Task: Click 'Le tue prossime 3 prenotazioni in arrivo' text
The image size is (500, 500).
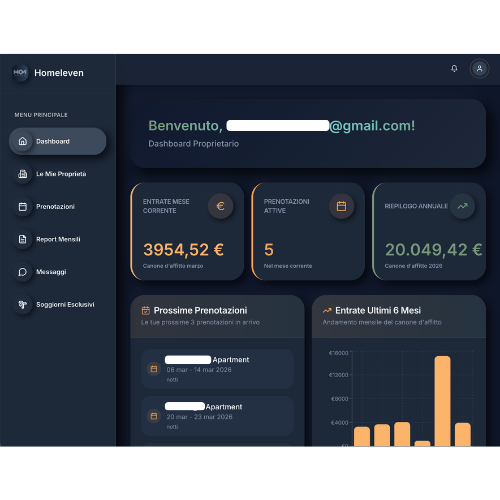Action: click(200, 322)
